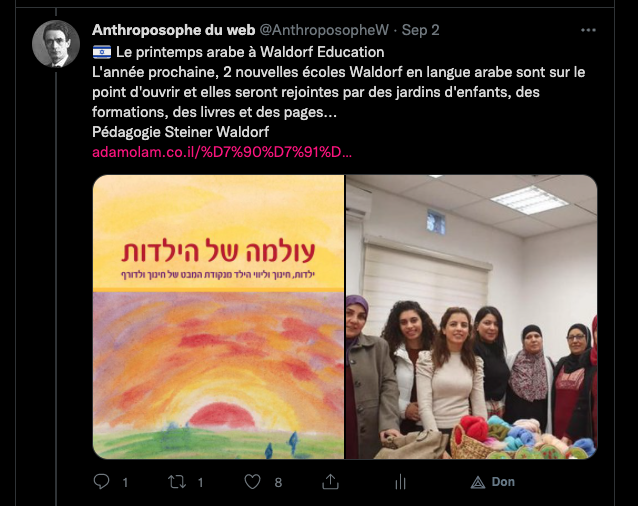Open the reply comment icon
Image resolution: width=638 pixels, height=506 pixels.
pyautogui.click(x=101, y=482)
